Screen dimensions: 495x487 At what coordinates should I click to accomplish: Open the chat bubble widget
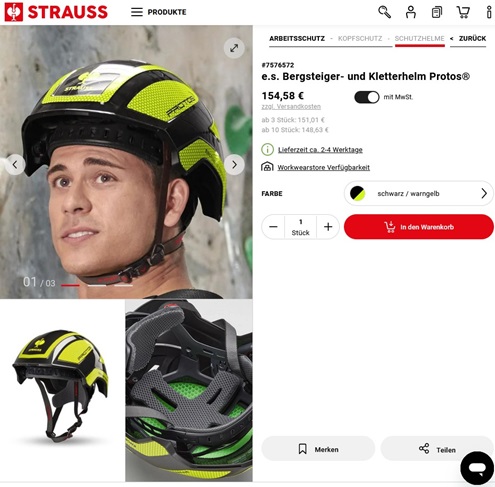pyautogui.click(x=477, y=468)
